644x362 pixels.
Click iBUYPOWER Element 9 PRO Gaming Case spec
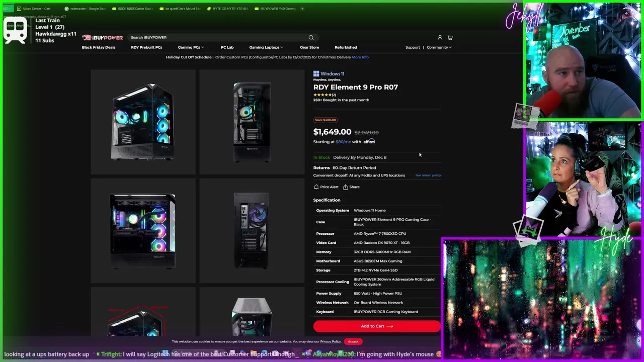[392, 222]
